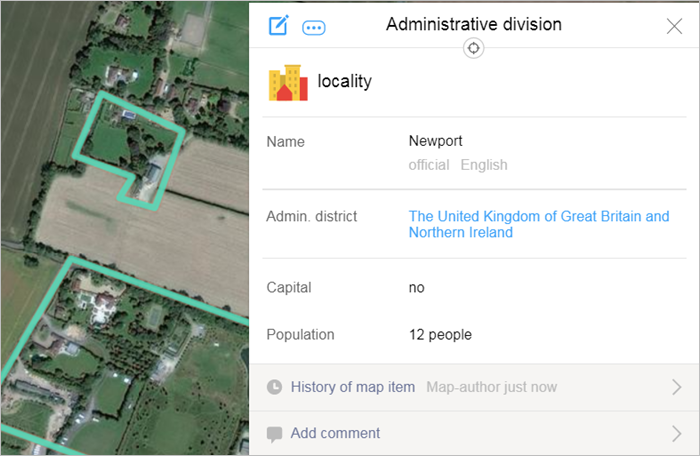Open History of map item
Image resolution: width=700 pixels, height=456 pixels.
(x=352, y=387)
